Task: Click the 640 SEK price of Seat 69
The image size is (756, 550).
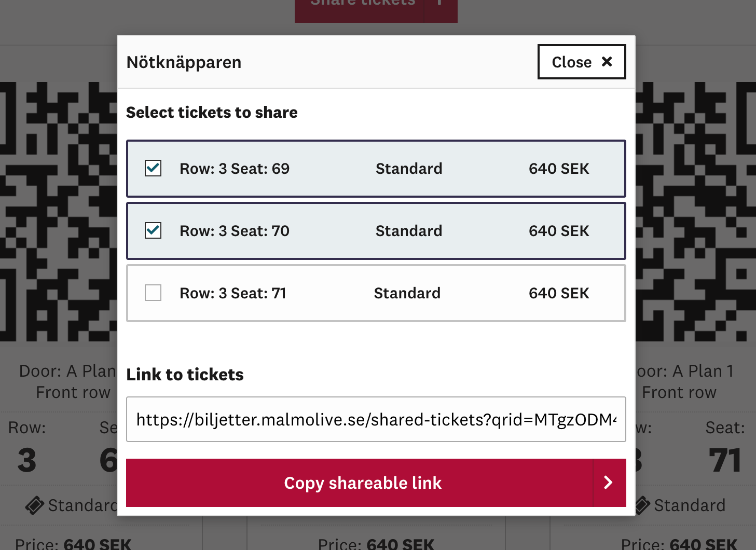Action: (559, 169)
